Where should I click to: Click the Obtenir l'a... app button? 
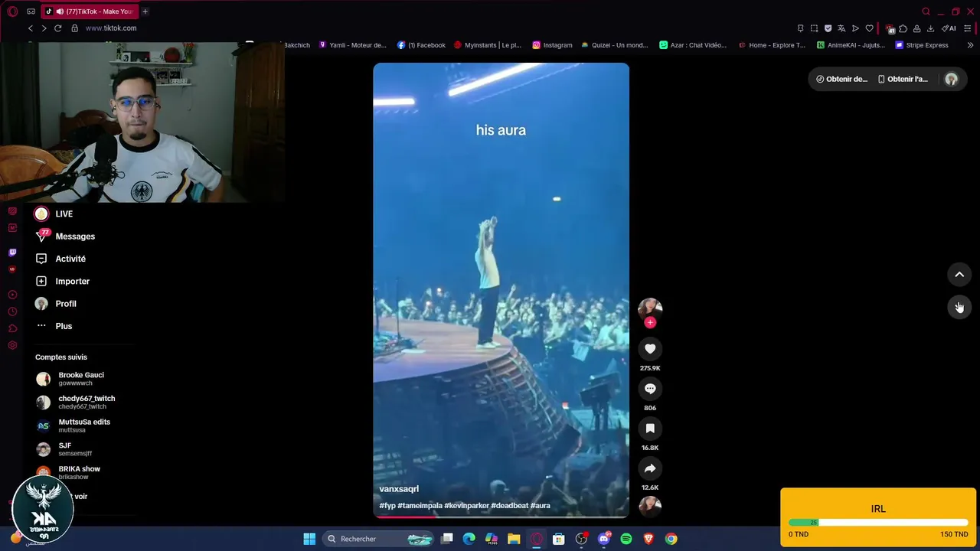click(x=903, y=79)
